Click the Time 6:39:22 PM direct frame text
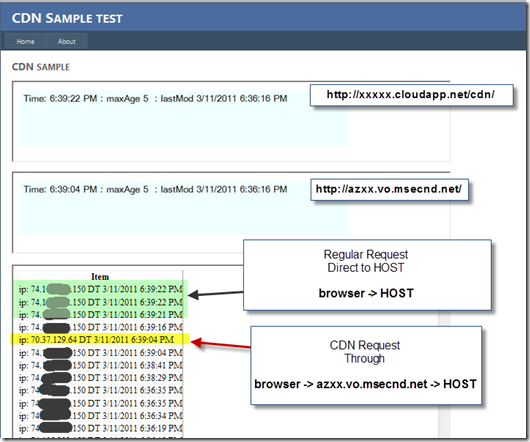Screen dimensions: 530x442 click(155, 99)
